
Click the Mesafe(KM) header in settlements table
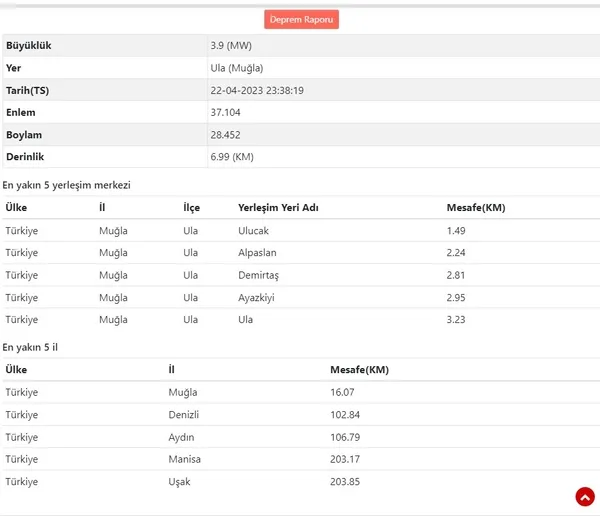point(476,207)
